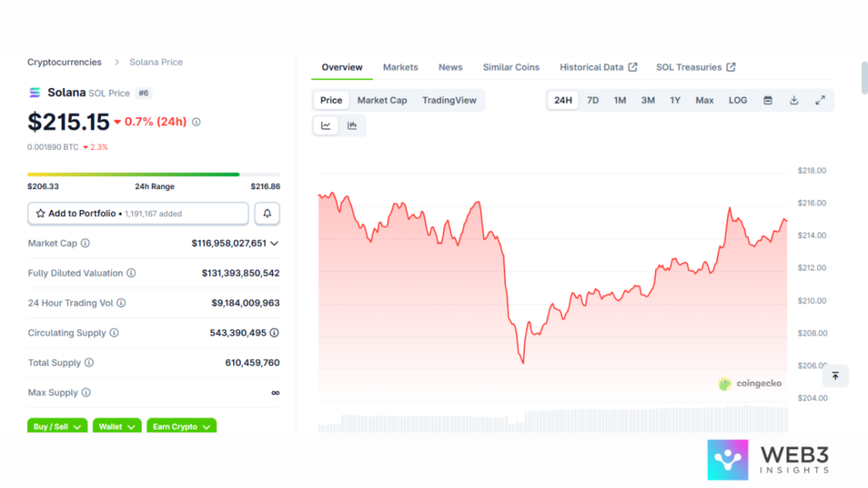This screenshot has width=868, height=488.
Task: Select the Max time range
Action: pos(704,100)
